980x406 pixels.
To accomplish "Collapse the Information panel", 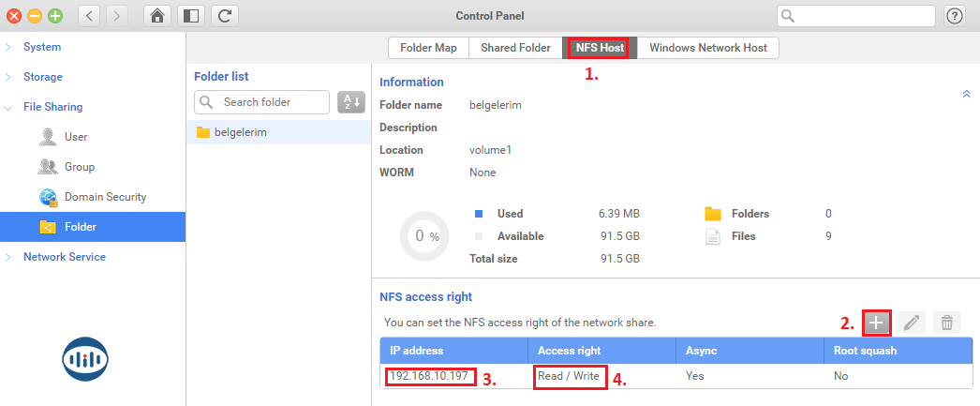I will [x=966, y=94].
